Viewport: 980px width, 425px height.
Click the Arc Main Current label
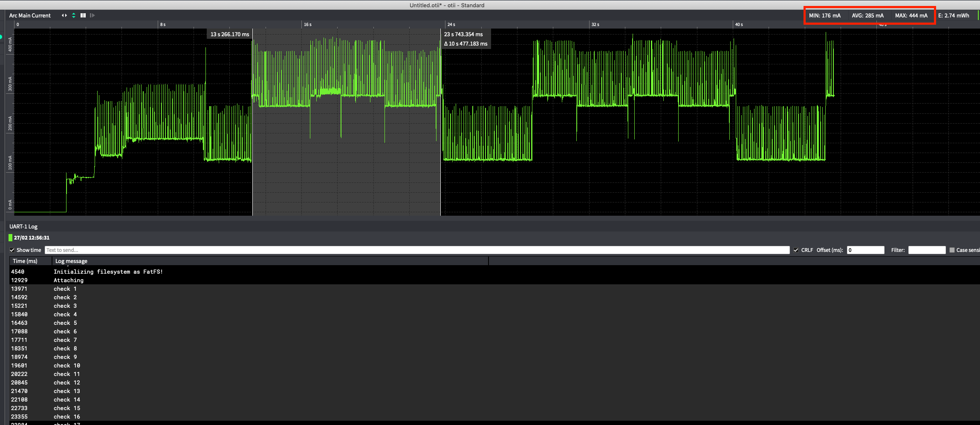click(30, 15)
